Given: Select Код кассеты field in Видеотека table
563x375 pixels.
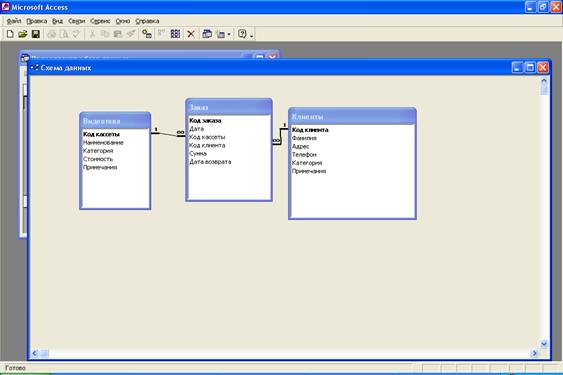Looking at the screenshot, I should (101, 134).
